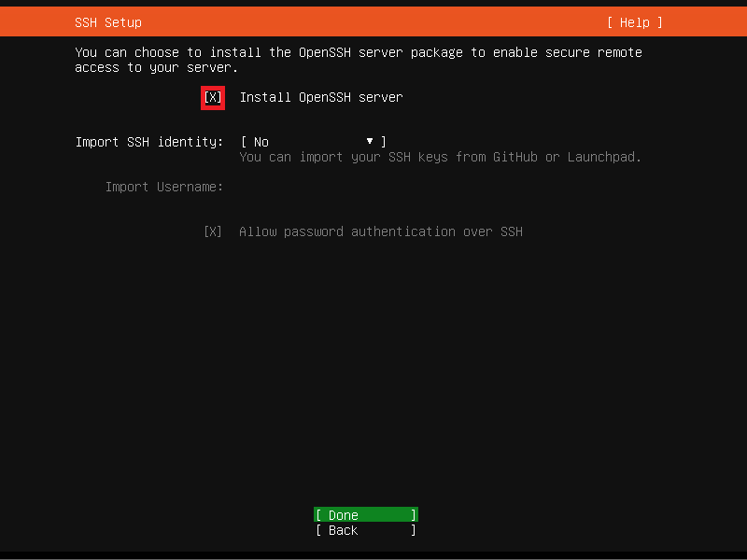Viewport: 747px width, 560px height.
Task: Toggle the Install OpenSSH server checkbox
Action: (x=213, y=98)
